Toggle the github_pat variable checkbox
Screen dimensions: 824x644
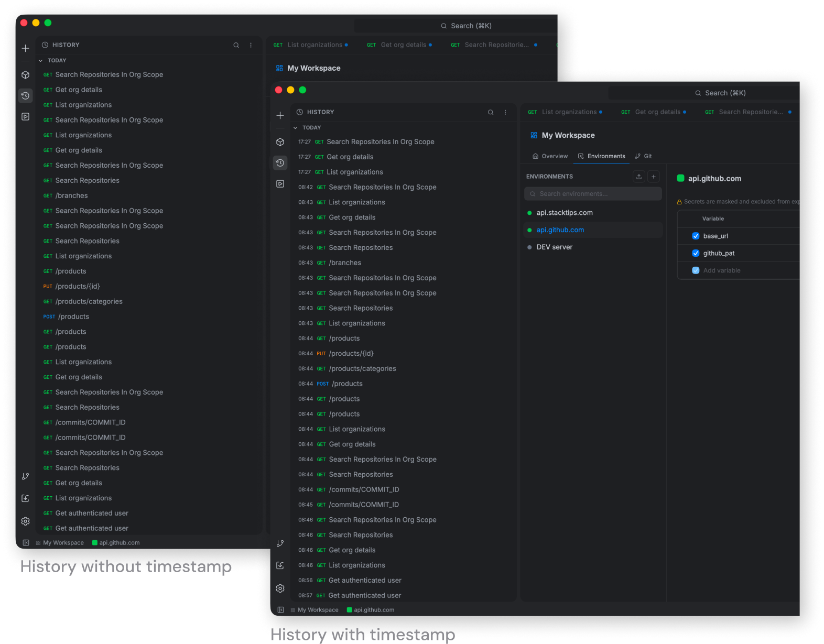pyautogui.click(x=696, y=253)
